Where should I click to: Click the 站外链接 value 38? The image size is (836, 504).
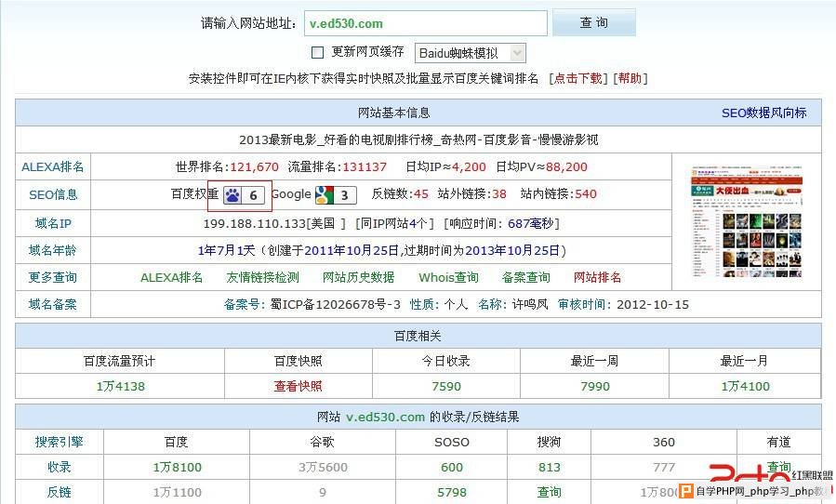tap(499, 194)
